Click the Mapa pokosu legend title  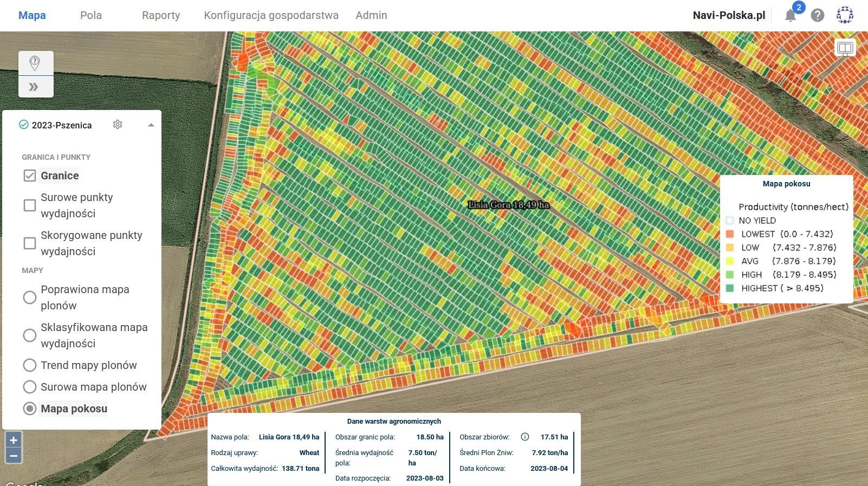(x=786, y=184)
